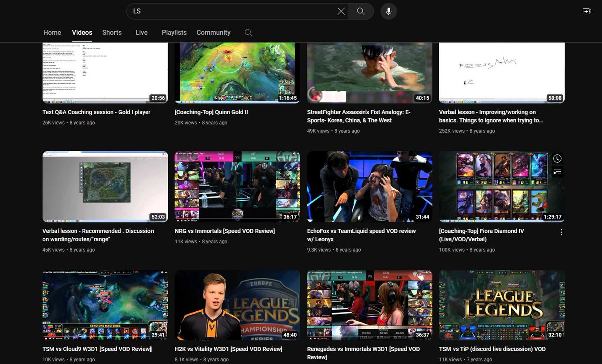Play the Text Q&A Coaching thumbnail
The image size is (602, 364).
[x=105, y=73]
